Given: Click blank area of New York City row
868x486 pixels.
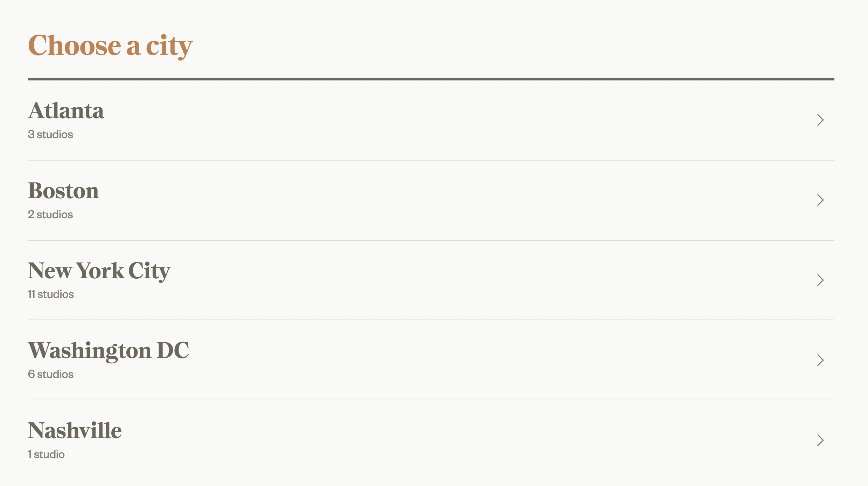Looking at the screenshot, I should 420,280.
